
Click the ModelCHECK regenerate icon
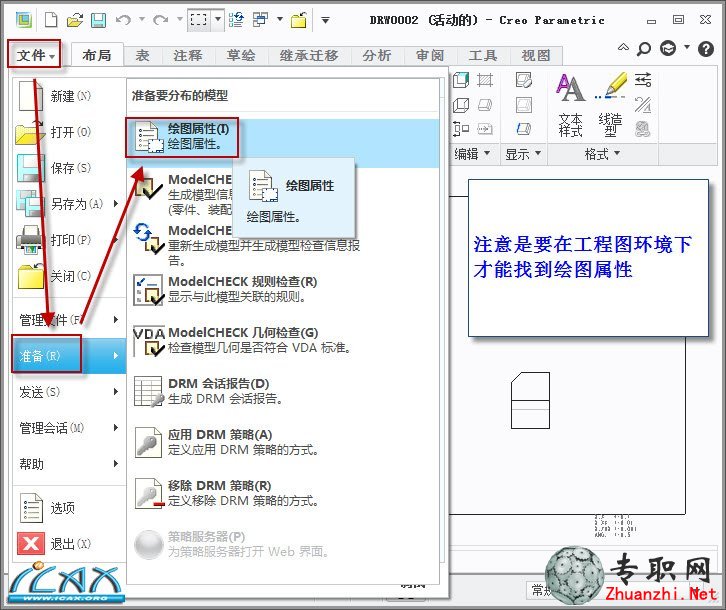click(x=148, y=239)
